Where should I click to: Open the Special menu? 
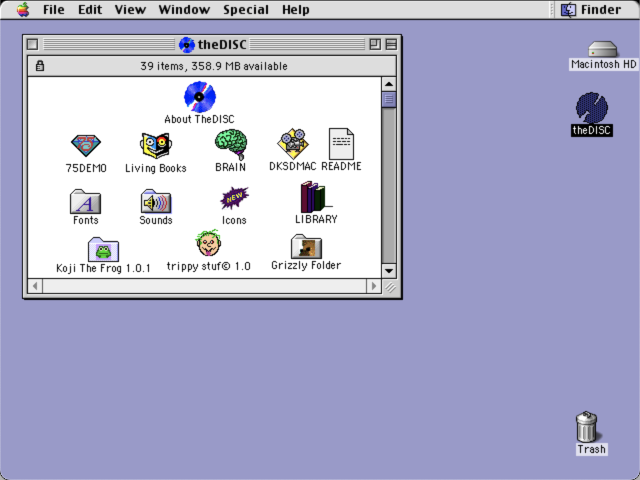click(246, 9)
